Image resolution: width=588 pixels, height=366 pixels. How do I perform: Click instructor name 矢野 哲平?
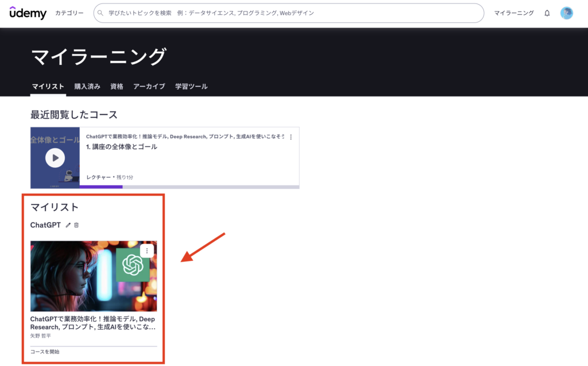tap(41, 336)
